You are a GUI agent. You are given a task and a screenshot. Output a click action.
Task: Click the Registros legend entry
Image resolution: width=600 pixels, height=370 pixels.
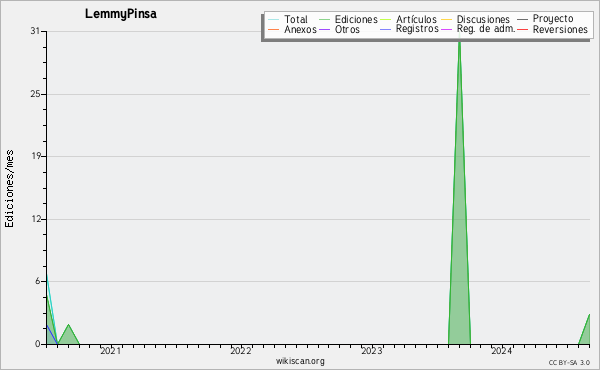pyautogui.click(x=409, y=29)
